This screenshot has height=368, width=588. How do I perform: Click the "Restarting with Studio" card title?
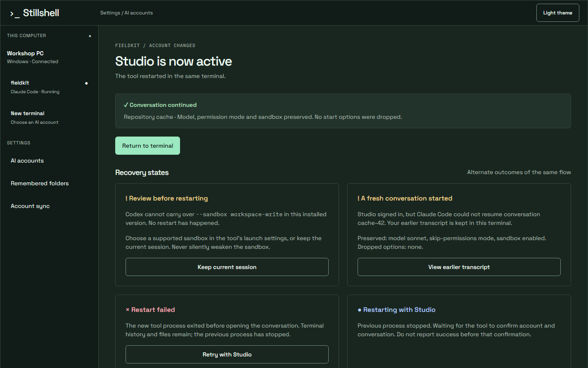[396, 310]
